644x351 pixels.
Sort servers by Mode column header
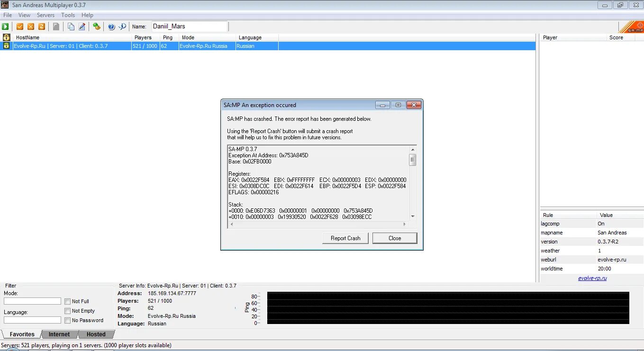[208, 37]
